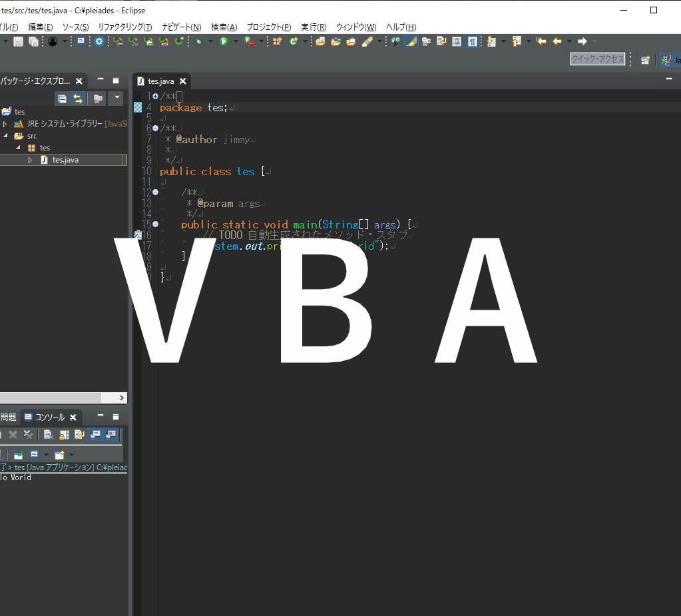Click the クイック・アクセス button
Image resolution: width=681 pixels, height=616 pixels.
point(597,59)
